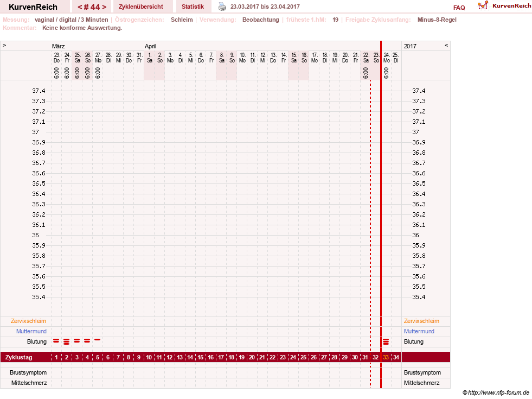Screen dimensions: 532x399
Task: Open the FAQ link
Action: [459, 8]
